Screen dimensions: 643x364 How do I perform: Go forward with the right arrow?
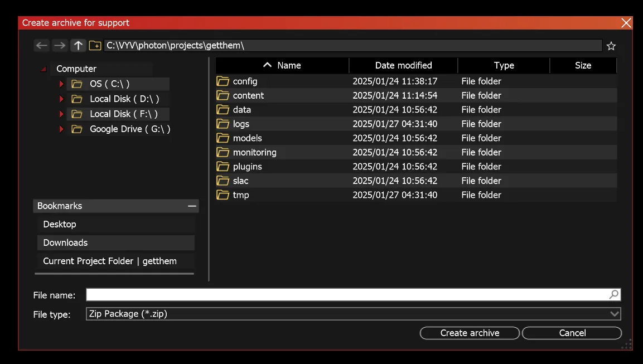point(60,46)
